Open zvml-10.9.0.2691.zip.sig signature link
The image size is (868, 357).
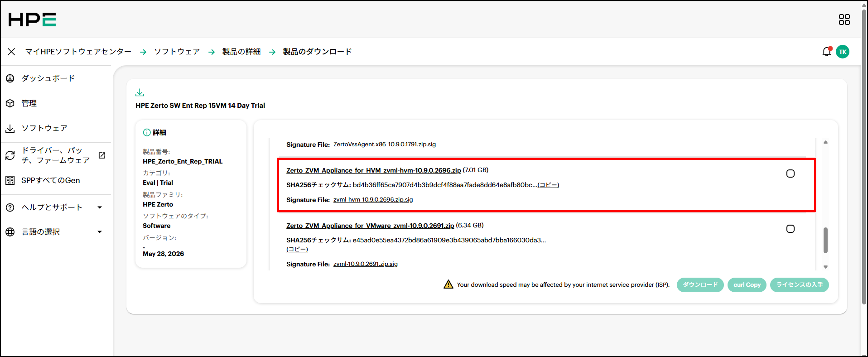(365, 264)
